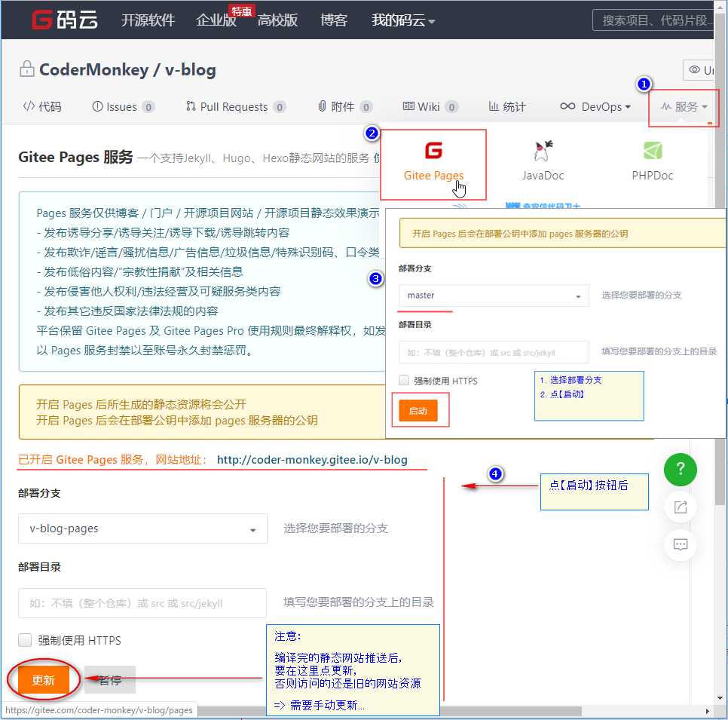Expand the v-blog-pages branch dropdown
728x720 pixels.
point(142,529)
